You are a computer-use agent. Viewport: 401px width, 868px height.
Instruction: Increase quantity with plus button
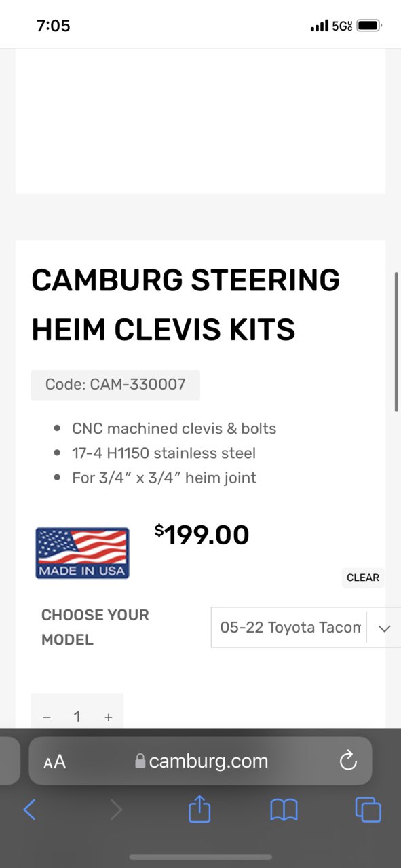(108, 717)
